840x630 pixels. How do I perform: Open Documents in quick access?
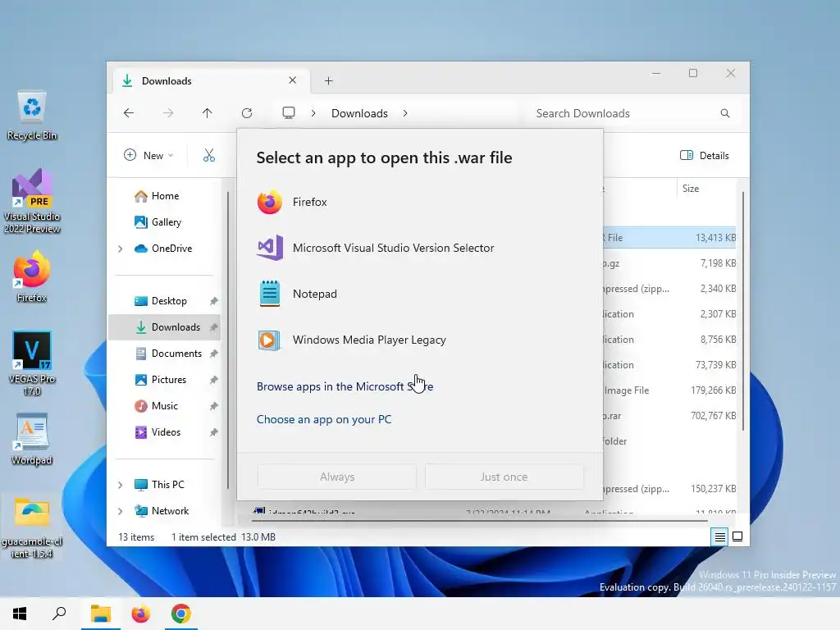pos(176,354)
